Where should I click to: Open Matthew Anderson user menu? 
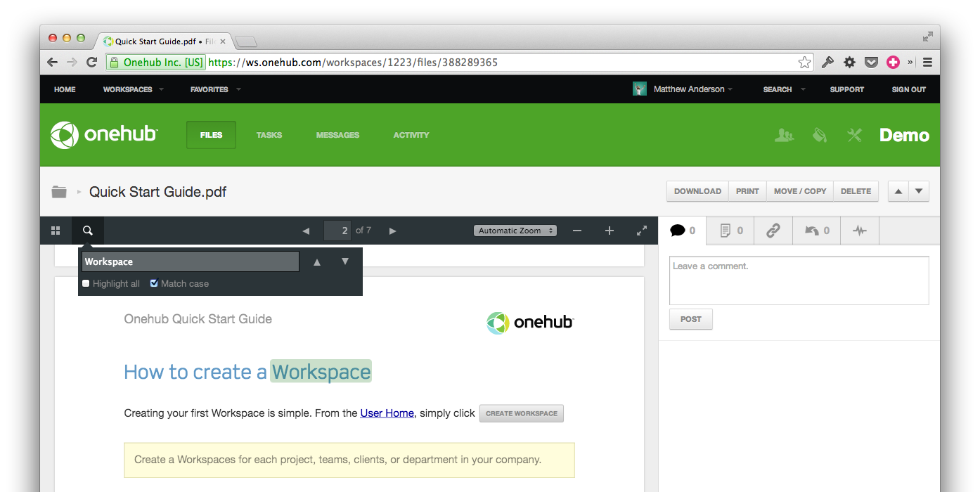(x=683, y=89)
